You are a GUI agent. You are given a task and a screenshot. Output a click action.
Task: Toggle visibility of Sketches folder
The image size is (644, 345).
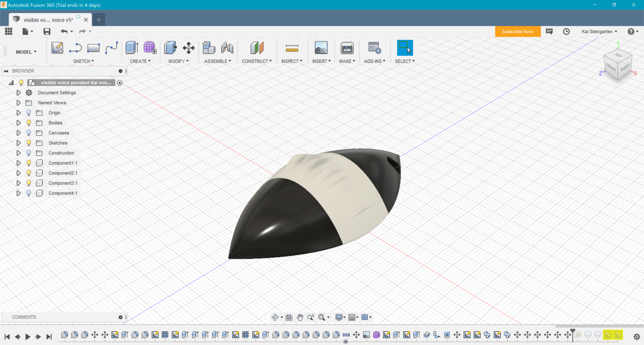[29, 143]
